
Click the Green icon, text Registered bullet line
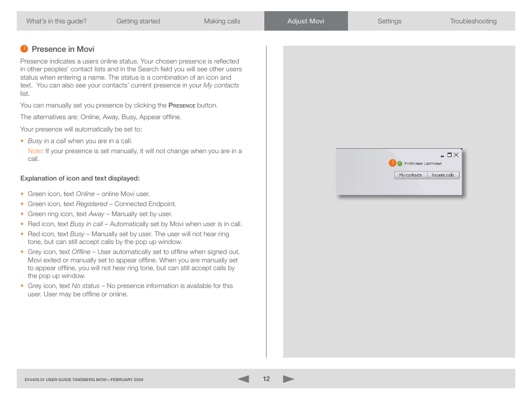[102, 204]
